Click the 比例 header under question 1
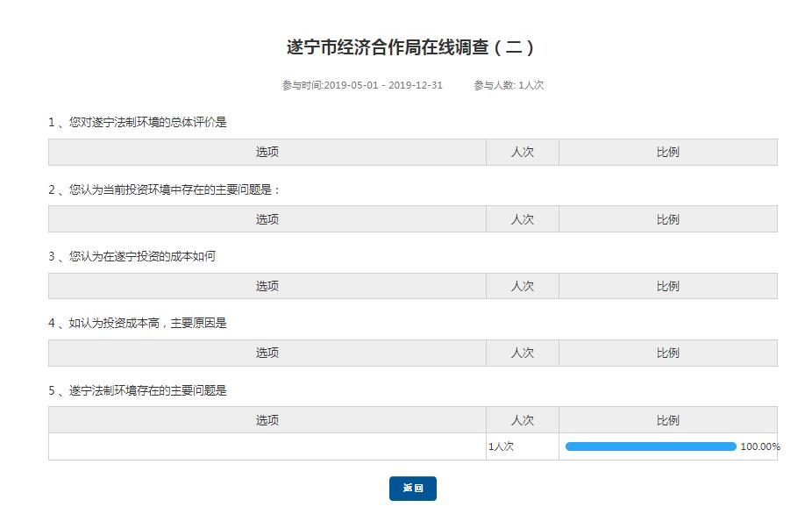 coord(668,152)
